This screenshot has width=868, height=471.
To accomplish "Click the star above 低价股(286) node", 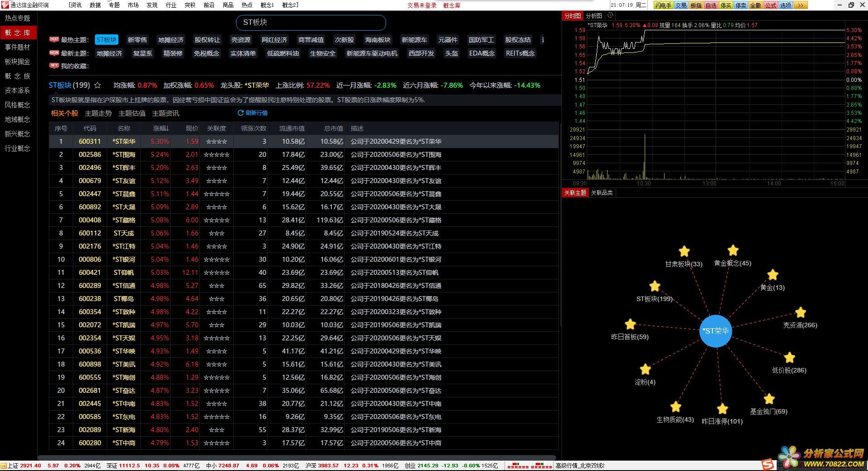I will pos(789,358).
